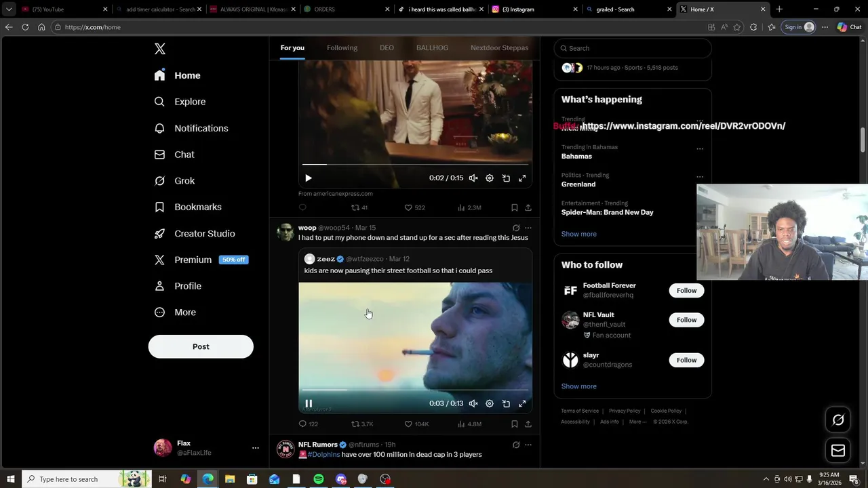Open Bookmarks page
This screenshot has width=868, height=488.
click(x=188, y=207)
